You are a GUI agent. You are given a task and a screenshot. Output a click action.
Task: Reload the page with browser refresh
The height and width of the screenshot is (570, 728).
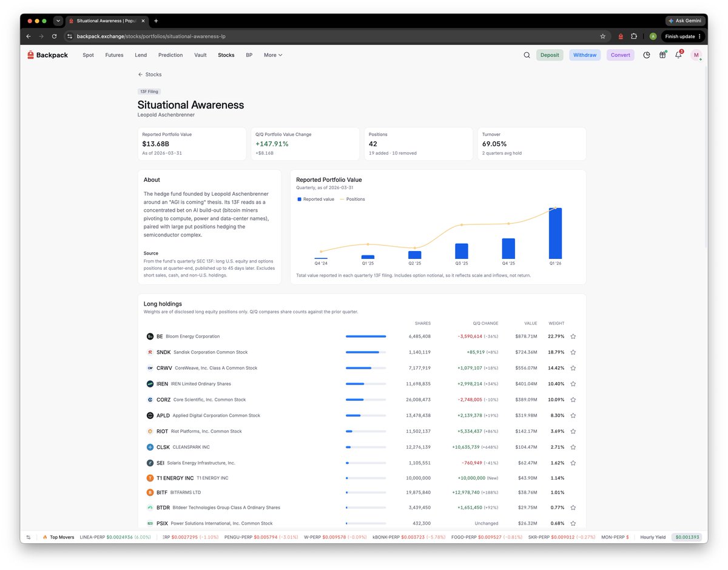54,36
